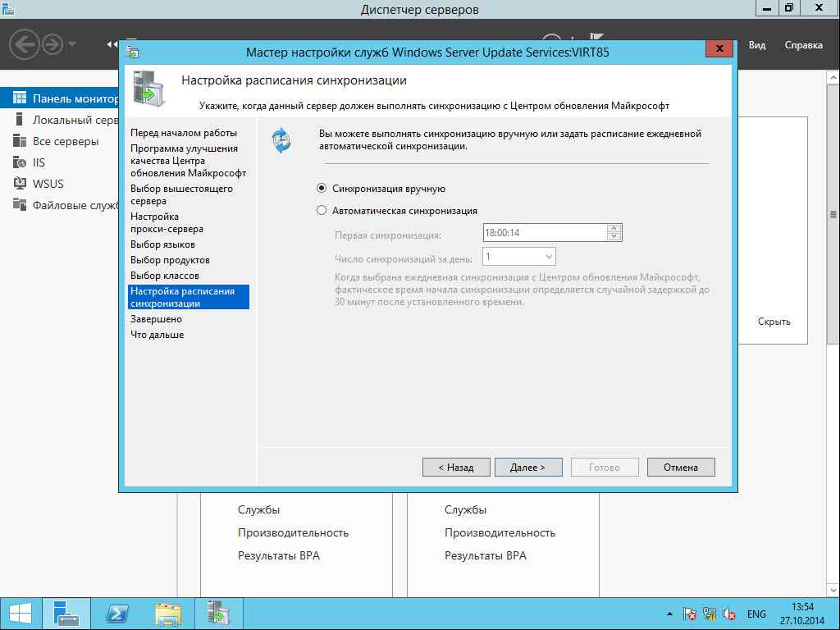Open the Вид menu in Server Manager

757,45
